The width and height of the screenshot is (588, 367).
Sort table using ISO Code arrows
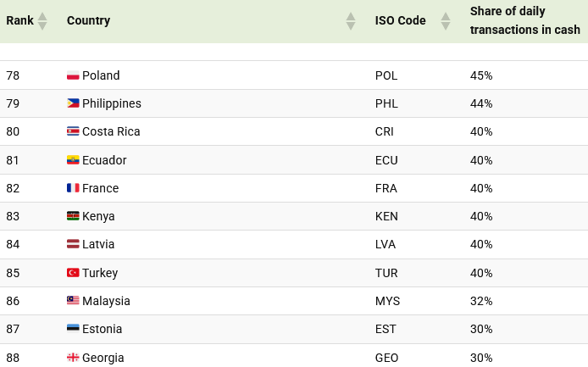446,21
